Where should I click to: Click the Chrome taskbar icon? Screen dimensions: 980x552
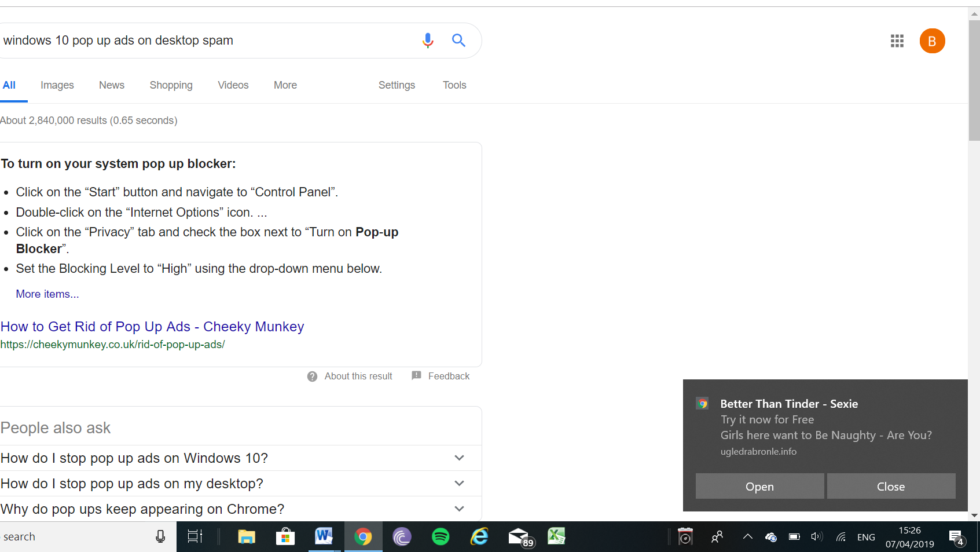(x=363, y=537)
